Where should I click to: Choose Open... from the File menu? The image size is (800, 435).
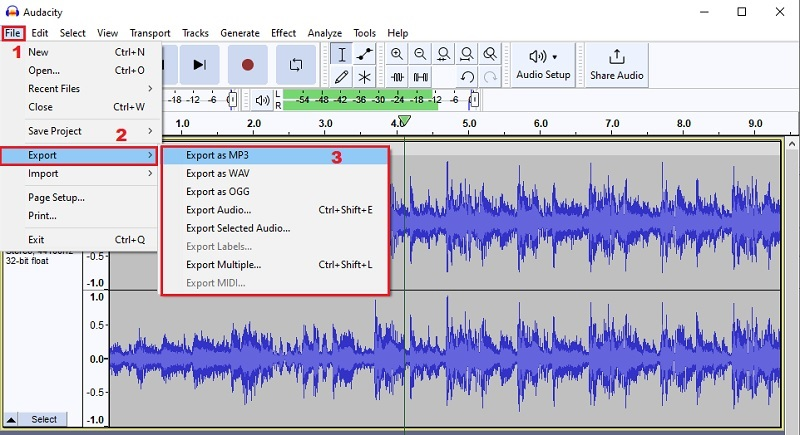click(x=81, y=70)
